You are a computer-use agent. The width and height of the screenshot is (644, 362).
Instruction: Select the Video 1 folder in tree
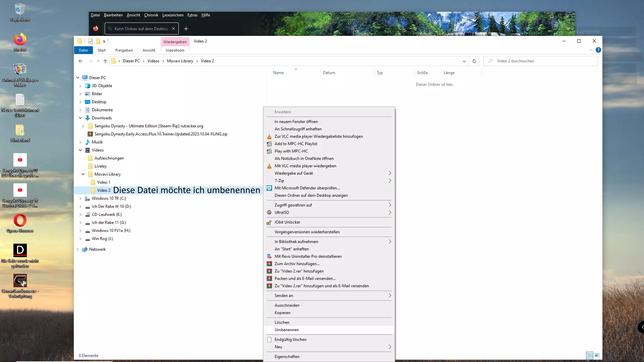104,182
